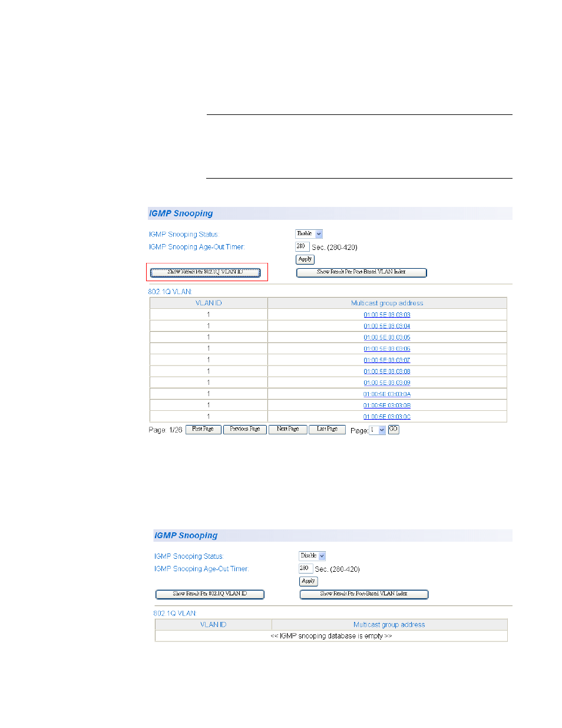Click Show Result Per Port-Based VLAN Index in empty-database panel
The width and height of the screenshot is (562, 728).
click(x=364, y=594)
